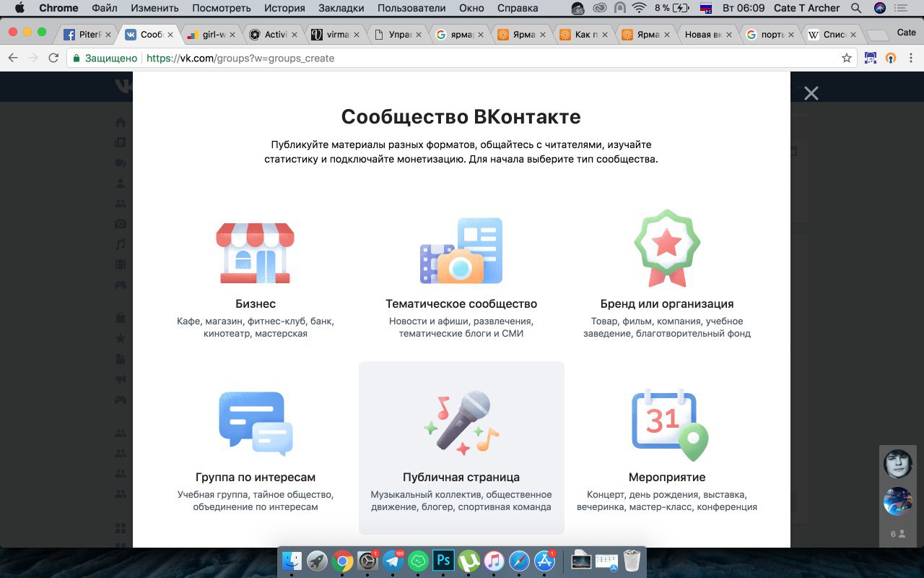Choose the Группа по интересам chat bubbles icon
The width and height of the screenshot is (924, 578).
click(x=256, y=423)
